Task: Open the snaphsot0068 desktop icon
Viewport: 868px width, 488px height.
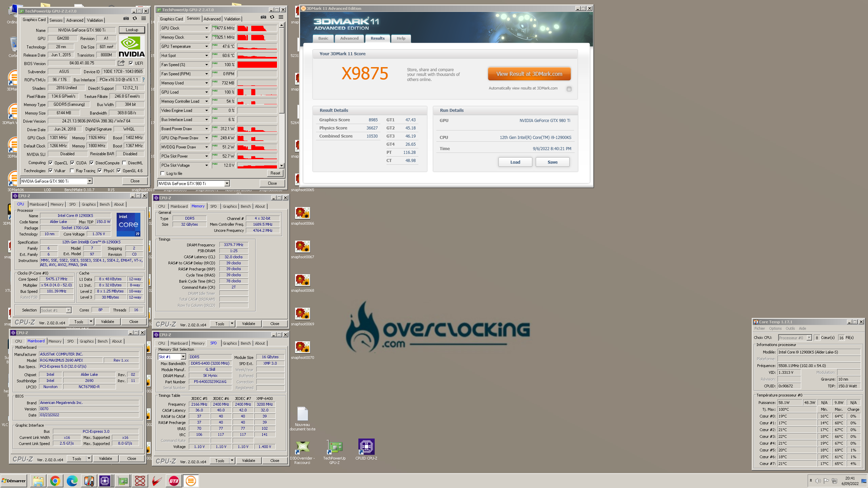Action: point(302,283)
